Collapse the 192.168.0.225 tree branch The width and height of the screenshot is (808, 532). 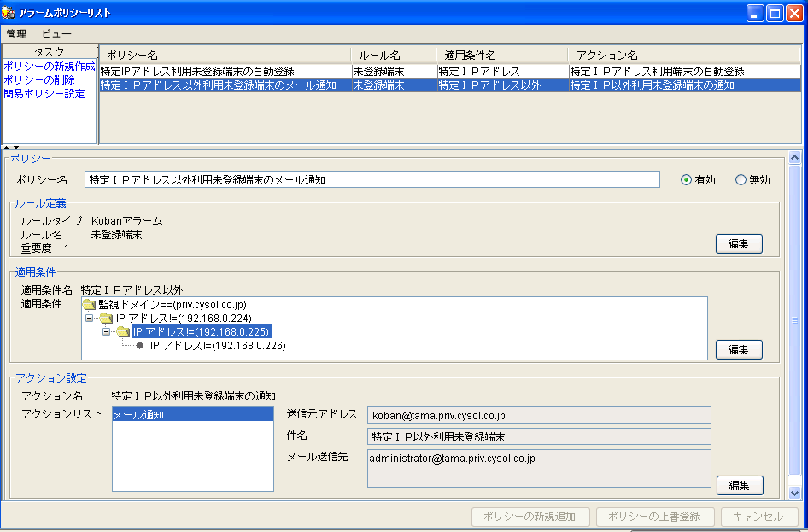pos(106,331)
